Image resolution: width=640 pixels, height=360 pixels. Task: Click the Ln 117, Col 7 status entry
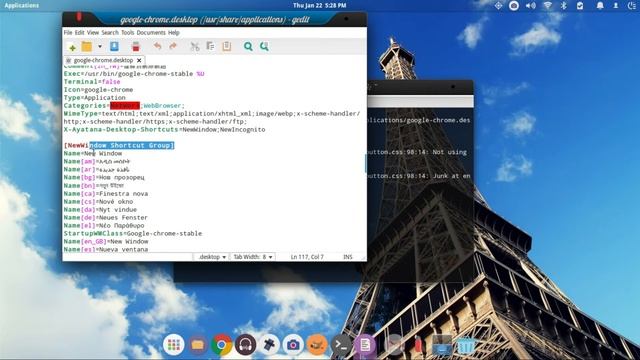tap(307, 257)
